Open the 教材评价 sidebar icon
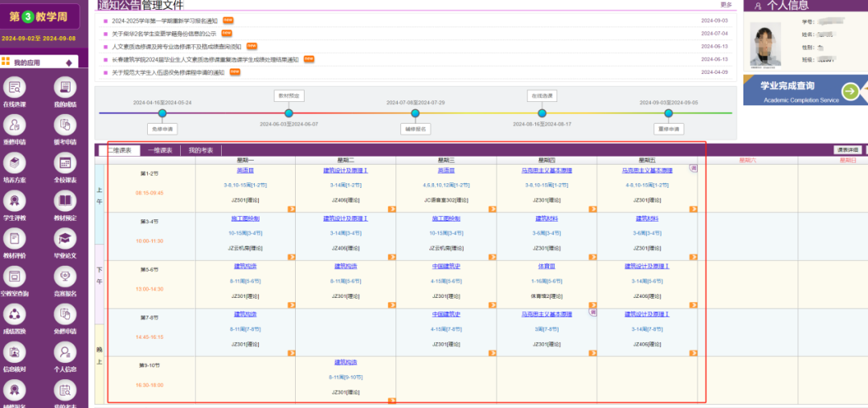 [x=14, y=239]
